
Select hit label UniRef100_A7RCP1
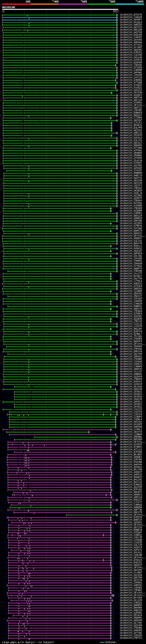tap(131, 52)
